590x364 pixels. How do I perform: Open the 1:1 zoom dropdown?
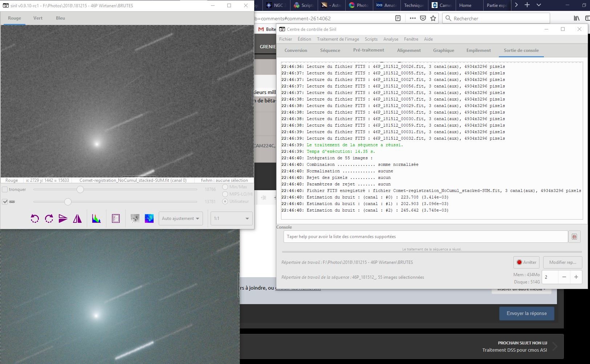[x=232, y=218]
